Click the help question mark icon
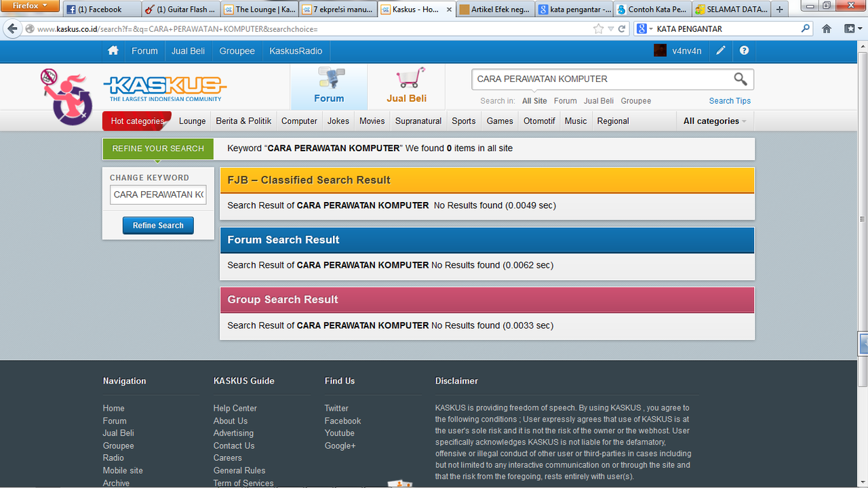The height and width of the screenshot is (488, 868). pos(745,51)
